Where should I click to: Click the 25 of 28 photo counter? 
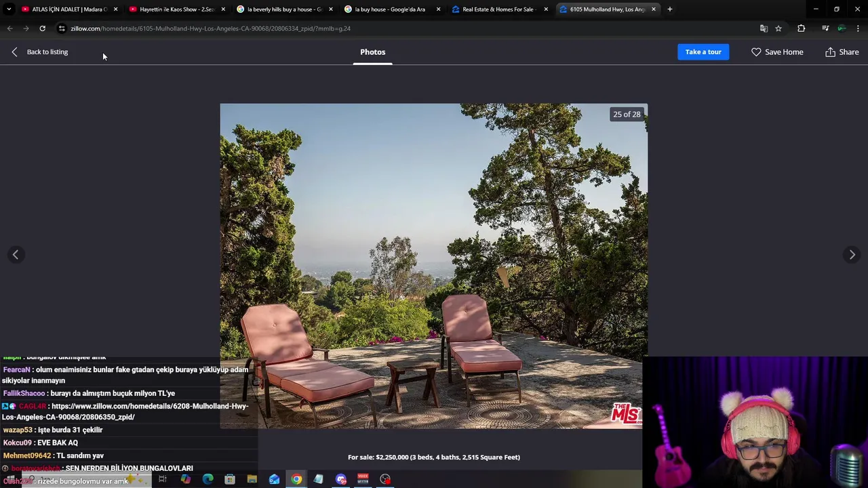pyautogui.click(x=627, y=114)
